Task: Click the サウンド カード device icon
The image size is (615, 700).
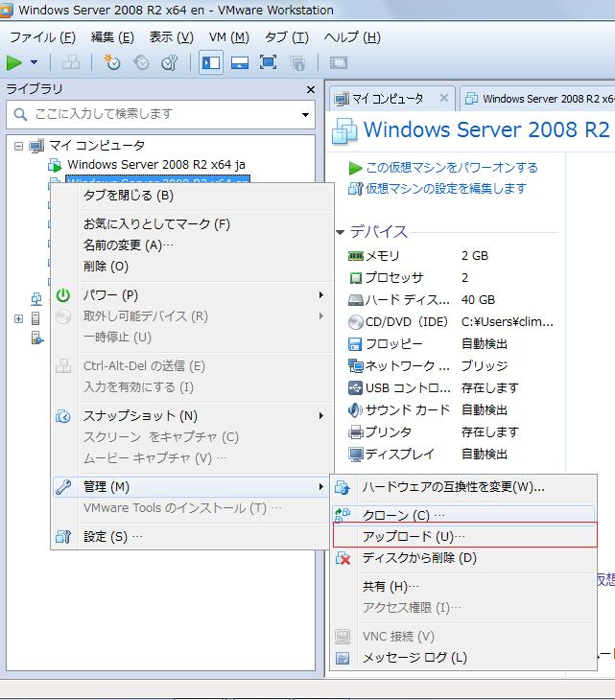Action: pos(356,409)
